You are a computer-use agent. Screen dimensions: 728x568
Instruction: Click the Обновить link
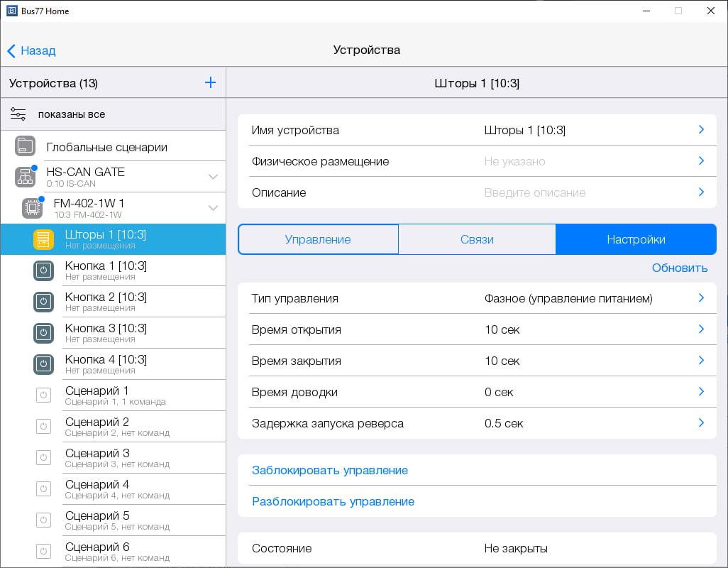679,268
